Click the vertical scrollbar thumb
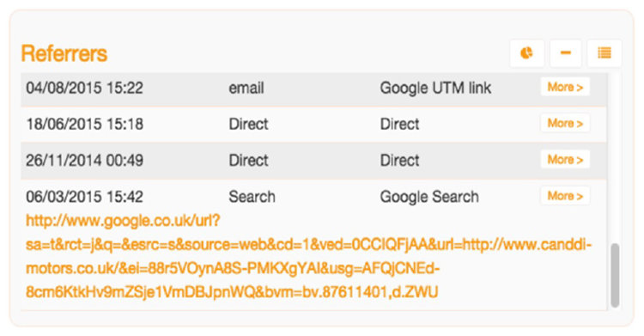The width and height of the screenshot is (644, 336). pos(615,275)
